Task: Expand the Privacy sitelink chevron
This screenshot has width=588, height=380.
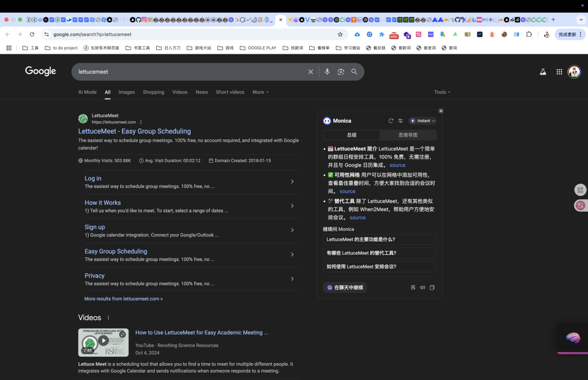Action: (x=292, y=279)
